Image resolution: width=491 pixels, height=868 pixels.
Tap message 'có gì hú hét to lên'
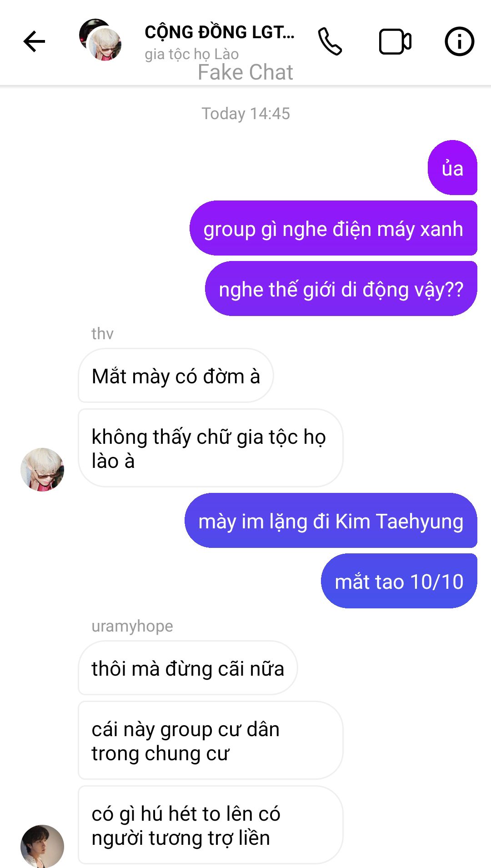(x=210, y=825)
